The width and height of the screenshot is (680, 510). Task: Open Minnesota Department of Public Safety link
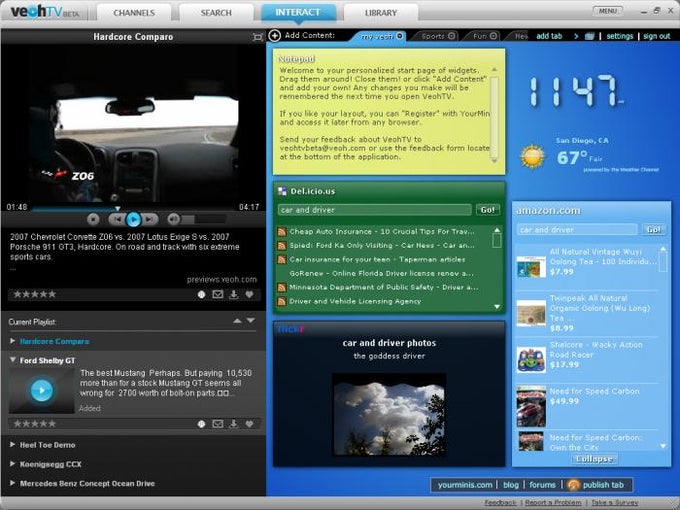384,287
